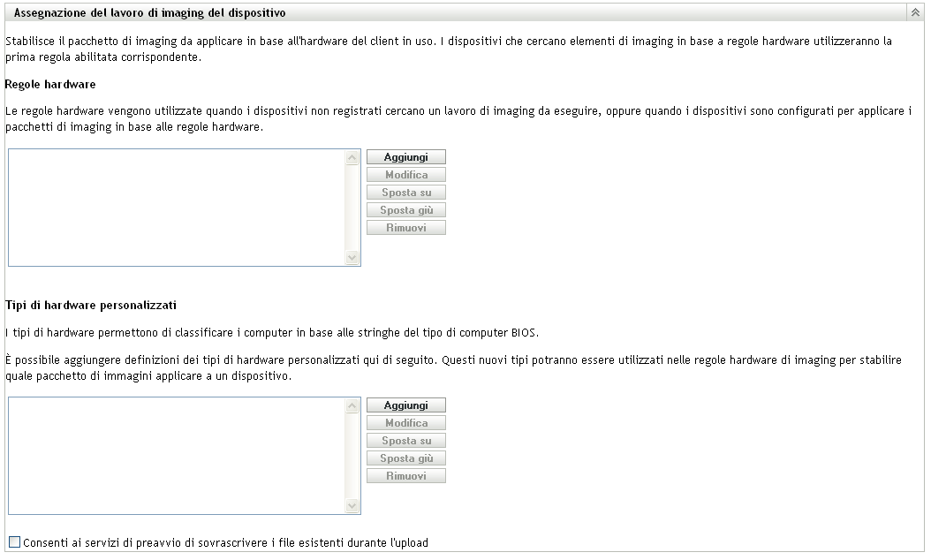Collapse the panel using the double-chevron icon
Viewport: 931px width, 560px height.
[915, 13]
